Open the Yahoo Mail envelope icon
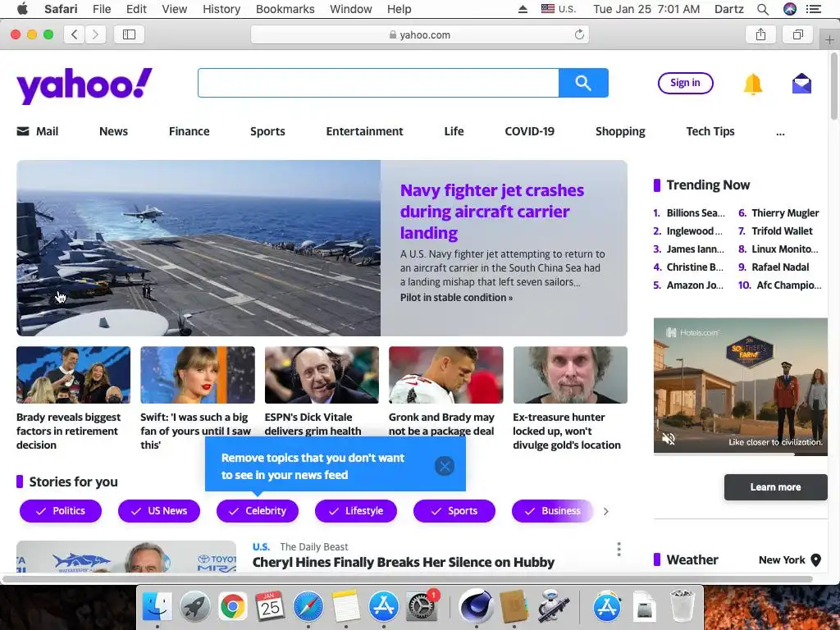Image resolution: width=840 pixels, height=630 pixels. tap(801, 84)
